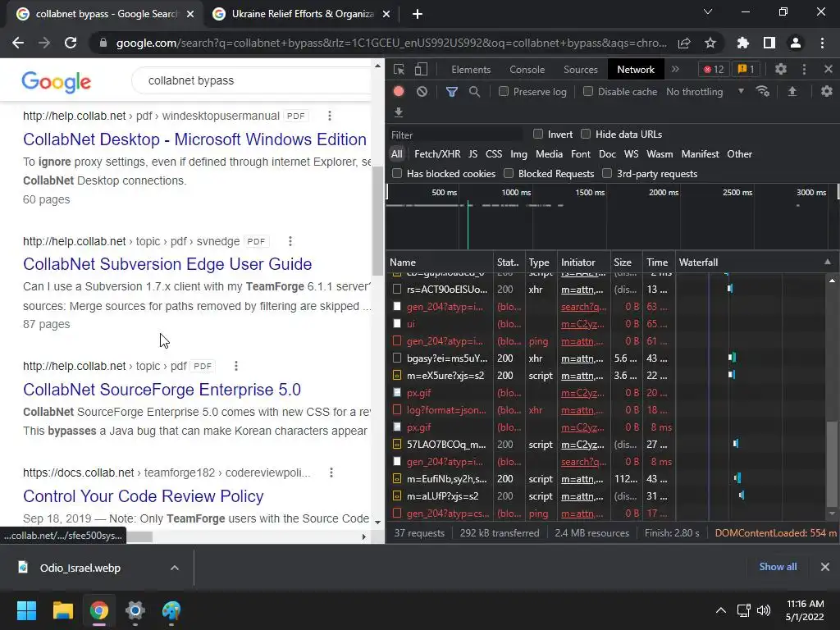840x630 pixels.
Task: Toggle the device toolbar icon
Action: coord(421,69)
